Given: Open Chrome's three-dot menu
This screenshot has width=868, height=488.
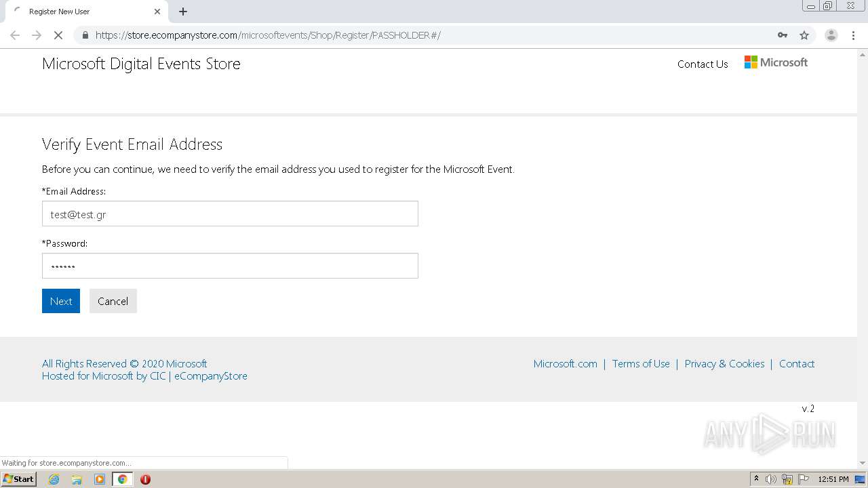Looking at the screenshot, I should point(853,35).
